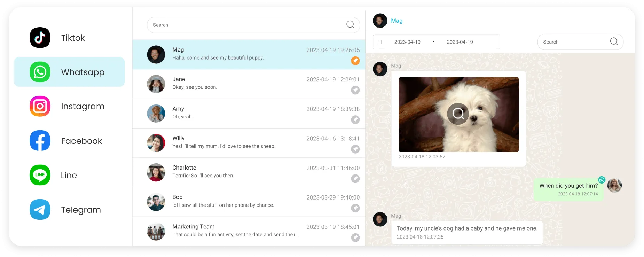Open the Tiktok app icon in sidebar

coord(40,38)
